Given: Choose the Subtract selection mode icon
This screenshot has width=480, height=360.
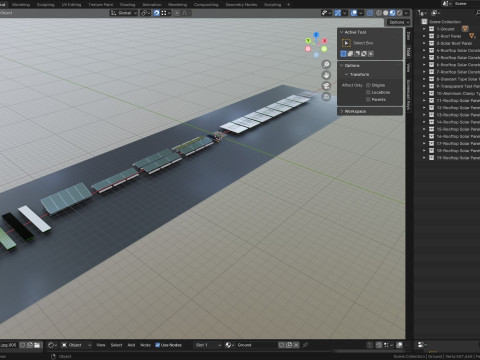Looking at the screenshot, I should [357, 53].
